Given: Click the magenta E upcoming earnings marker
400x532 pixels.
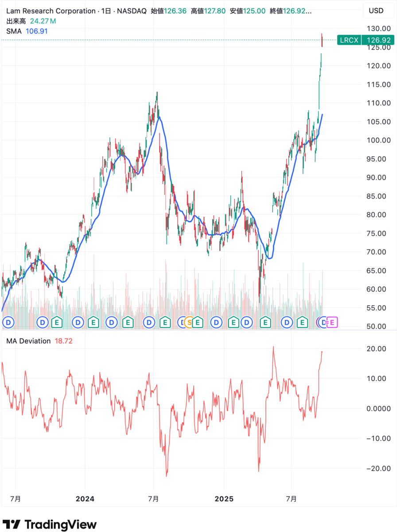Looking at the screenshot, I should (332, 322).
